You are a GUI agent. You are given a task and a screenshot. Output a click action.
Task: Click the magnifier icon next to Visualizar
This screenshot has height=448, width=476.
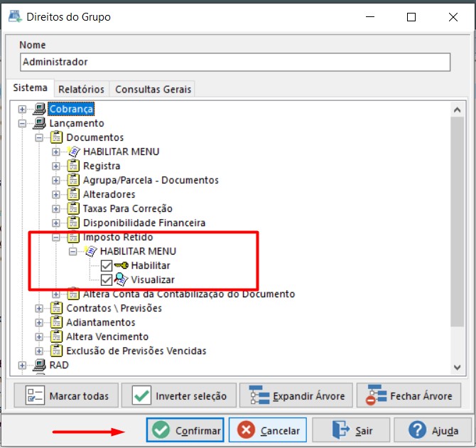tap(121, 279)
